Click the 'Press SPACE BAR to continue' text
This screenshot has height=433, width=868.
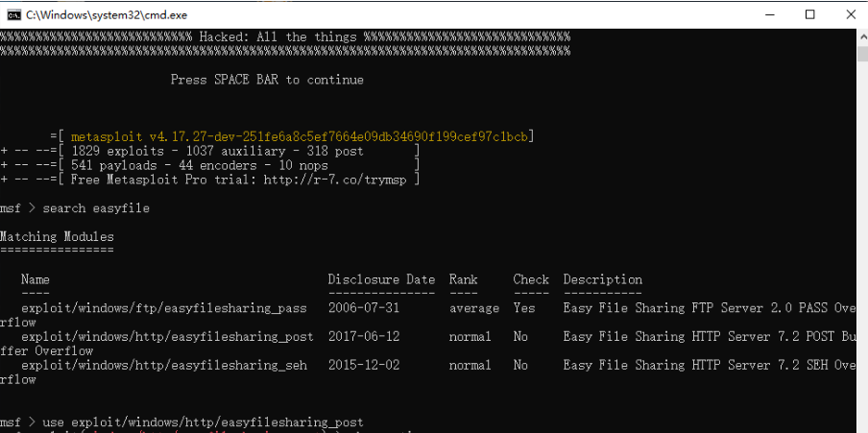(267, 80)
